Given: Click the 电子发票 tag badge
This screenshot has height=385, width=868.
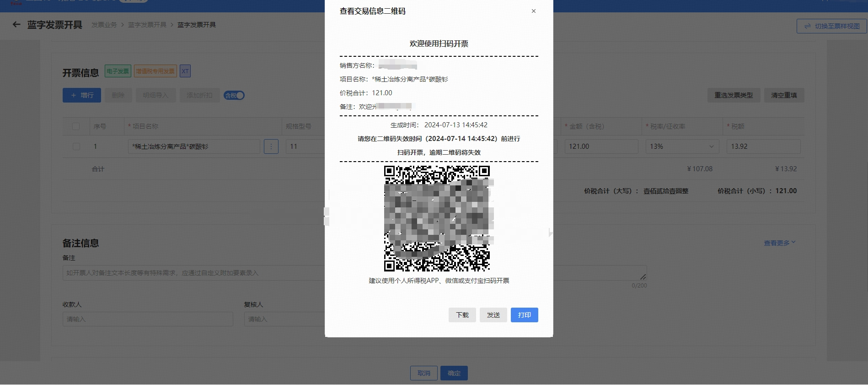Looking at the screenshot, I should tap(118, 71).
